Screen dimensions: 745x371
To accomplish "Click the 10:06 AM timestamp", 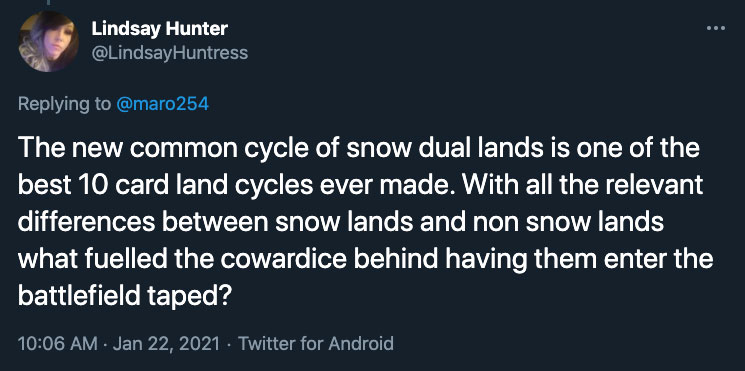I will [58, 343].
